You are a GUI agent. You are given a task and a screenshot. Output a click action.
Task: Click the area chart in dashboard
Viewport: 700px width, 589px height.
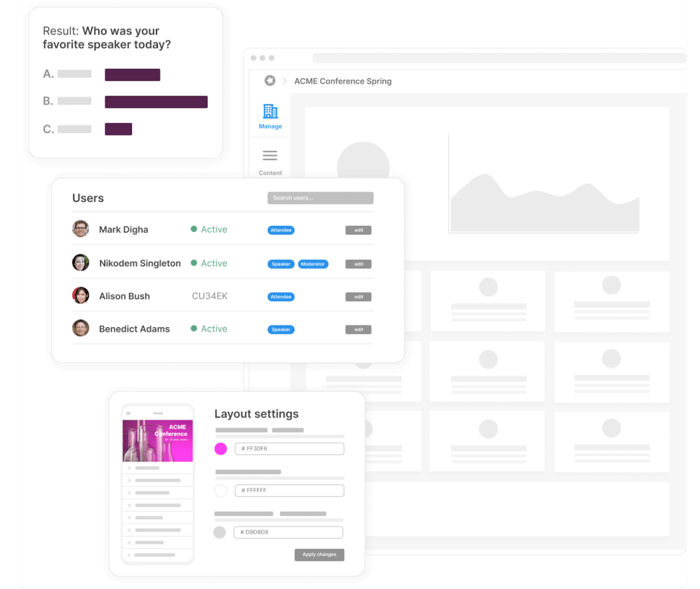[544, 183]
